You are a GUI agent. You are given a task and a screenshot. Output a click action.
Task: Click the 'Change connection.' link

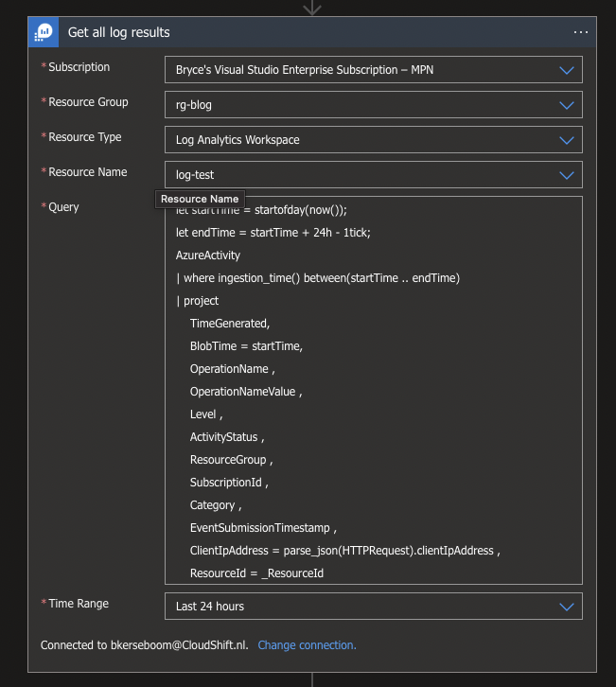coord(307,645)
